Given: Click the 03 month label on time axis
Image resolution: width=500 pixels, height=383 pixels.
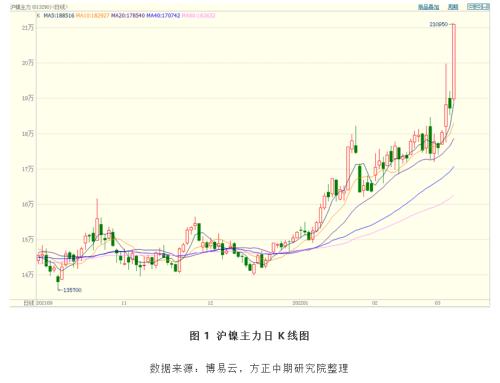Looking at the screenshot, I should [x=438, y=303].
